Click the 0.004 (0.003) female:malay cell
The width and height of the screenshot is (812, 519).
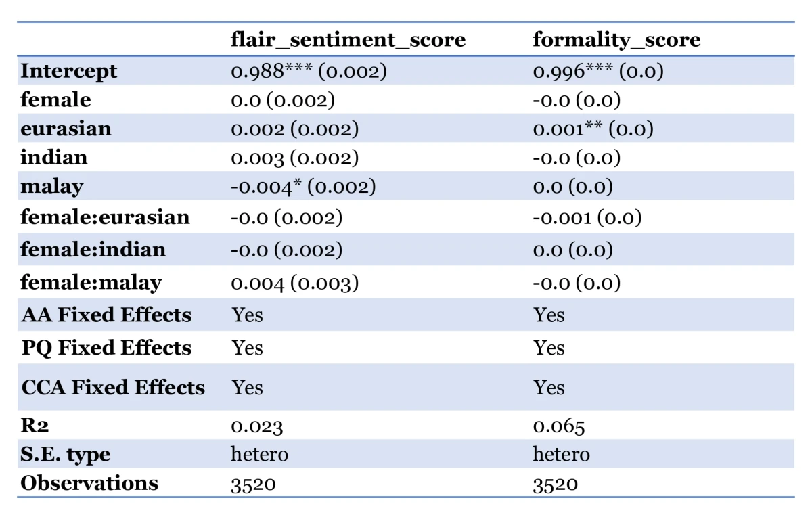tap(294, 282)
